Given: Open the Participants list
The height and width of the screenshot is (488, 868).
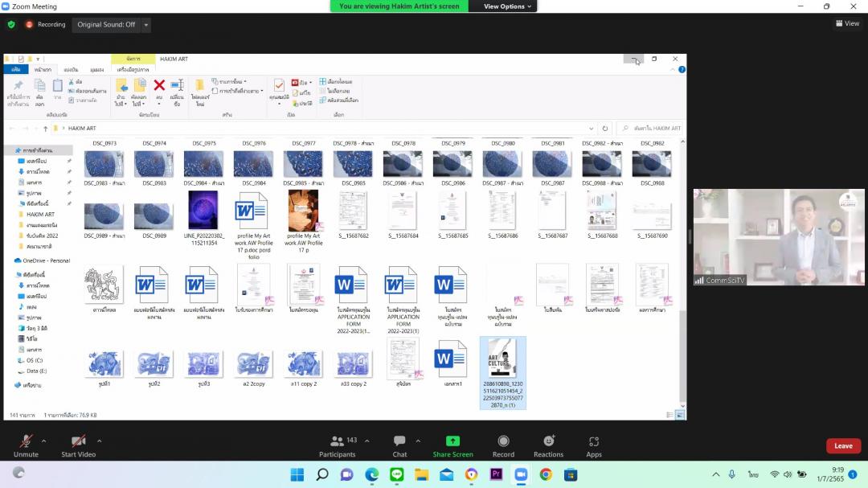Looking at the screenshot, I should (x=338, y=441).
